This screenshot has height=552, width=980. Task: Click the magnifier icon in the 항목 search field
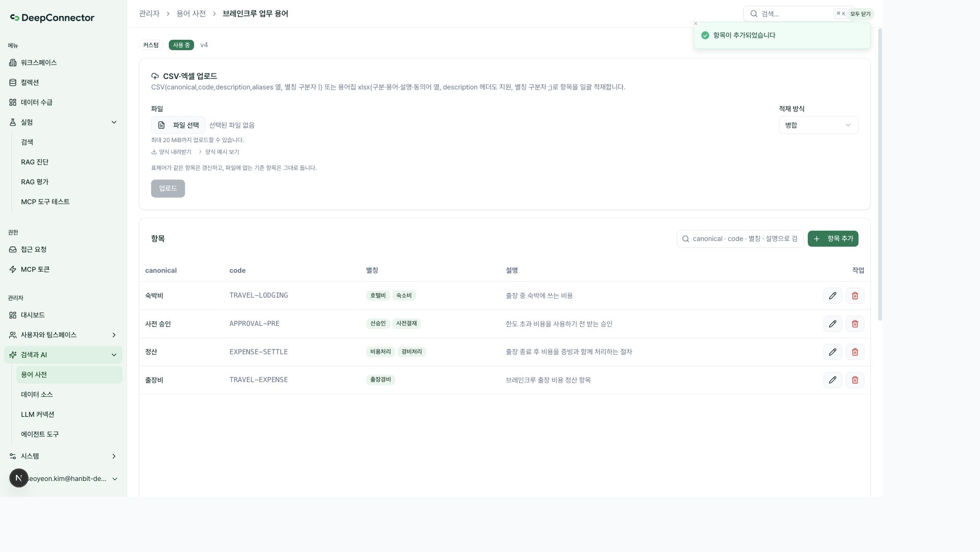pos(686,239)
